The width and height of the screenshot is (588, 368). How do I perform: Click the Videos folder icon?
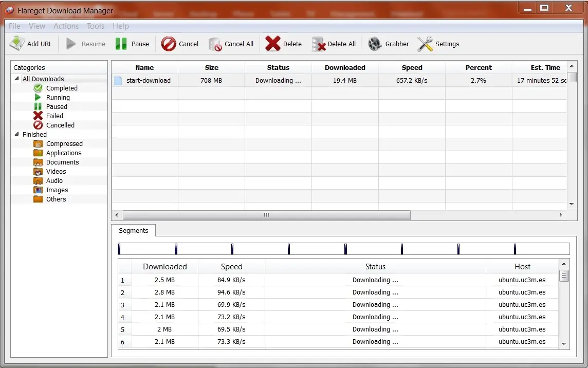pyautogui.click(x=38, y=172)
